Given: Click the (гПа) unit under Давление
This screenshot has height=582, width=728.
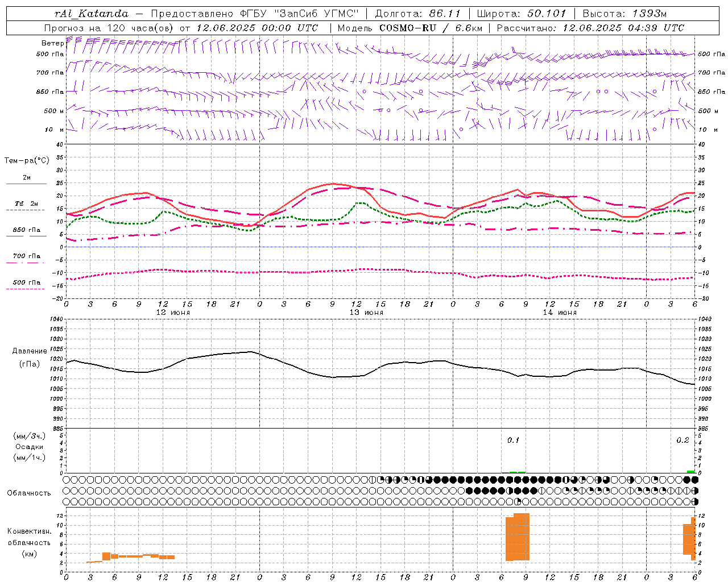Looking at the screenshot, I should pyautogui.click(x=30, y=364).
